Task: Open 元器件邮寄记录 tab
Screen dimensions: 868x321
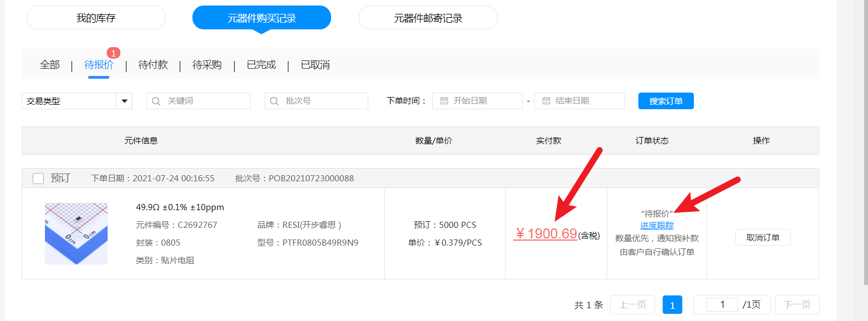Action: [428, 18]
